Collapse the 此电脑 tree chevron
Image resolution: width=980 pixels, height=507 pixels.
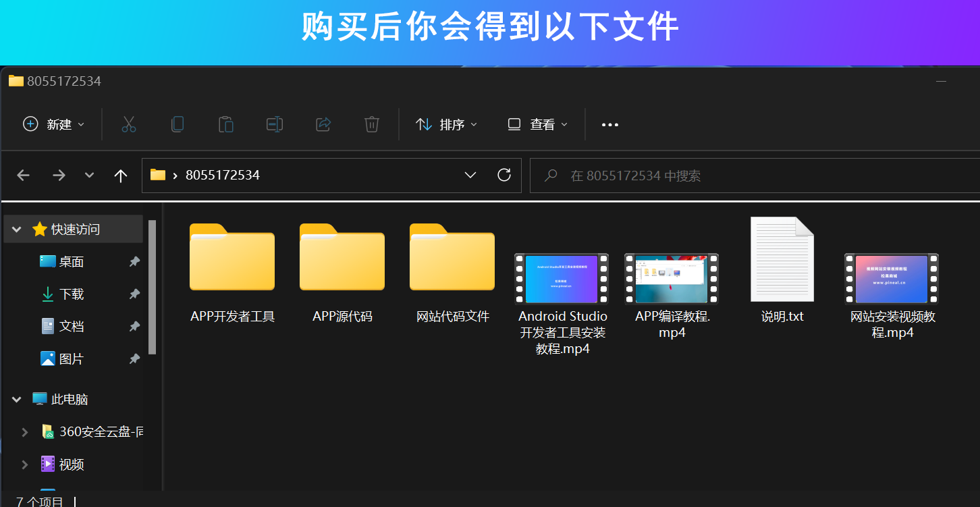pos(17,400)
